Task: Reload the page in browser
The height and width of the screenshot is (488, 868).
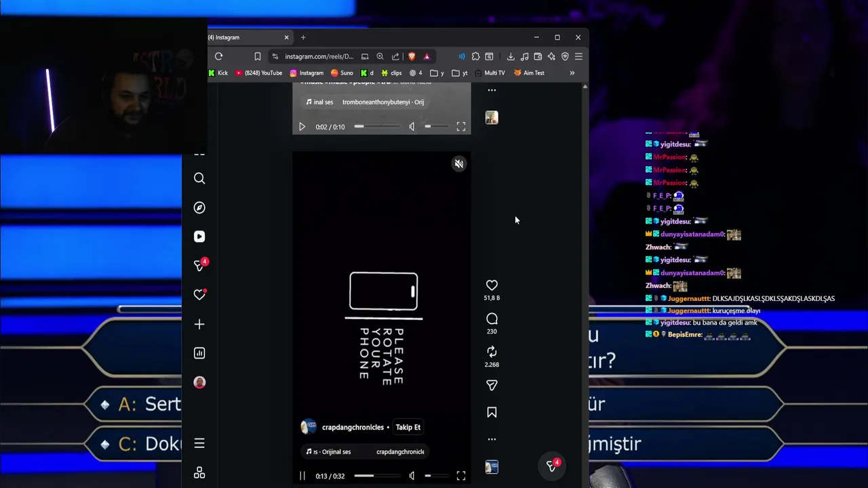Action: pos(218,56)
